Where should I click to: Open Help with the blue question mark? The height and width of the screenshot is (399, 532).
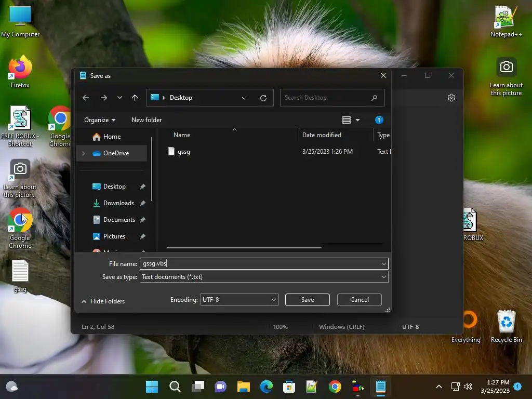(379, 120)
